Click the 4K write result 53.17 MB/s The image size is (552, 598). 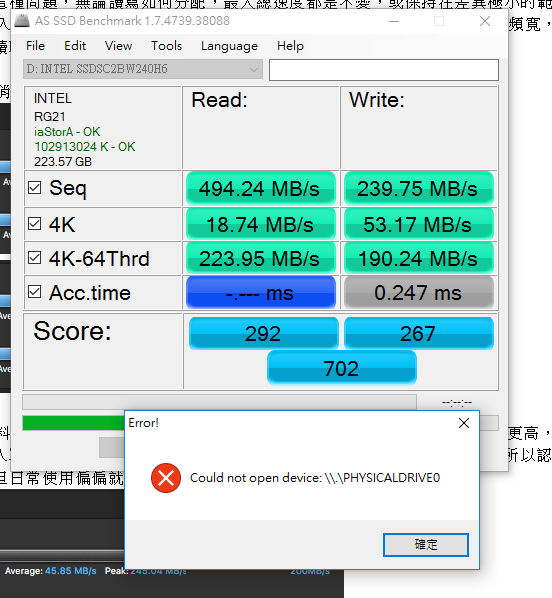point(418,224)
